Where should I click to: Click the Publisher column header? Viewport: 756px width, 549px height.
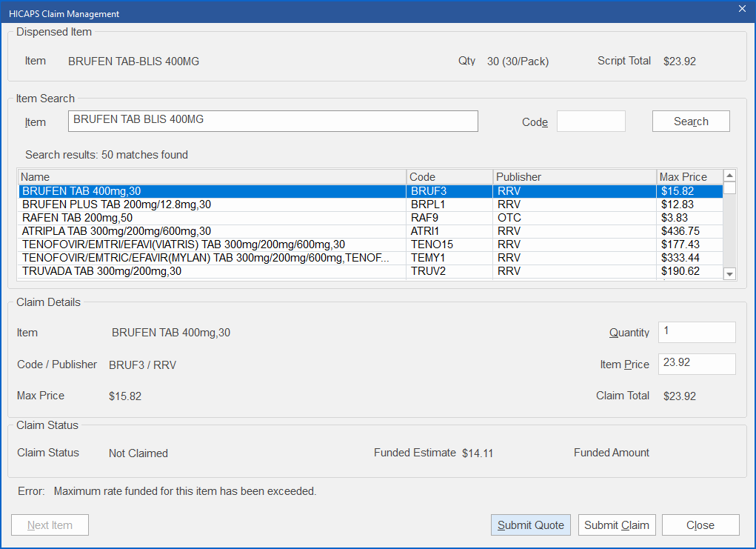(x=574, y=177)
